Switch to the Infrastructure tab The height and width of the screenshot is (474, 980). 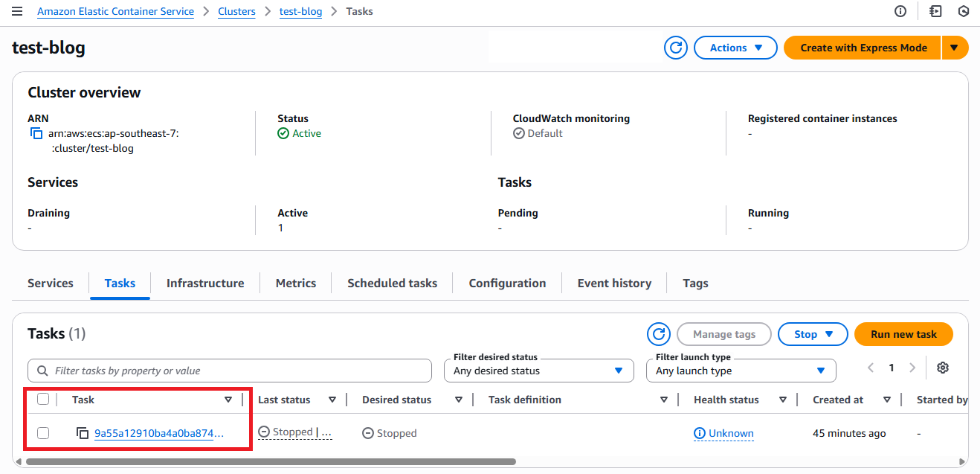(205, 284)
